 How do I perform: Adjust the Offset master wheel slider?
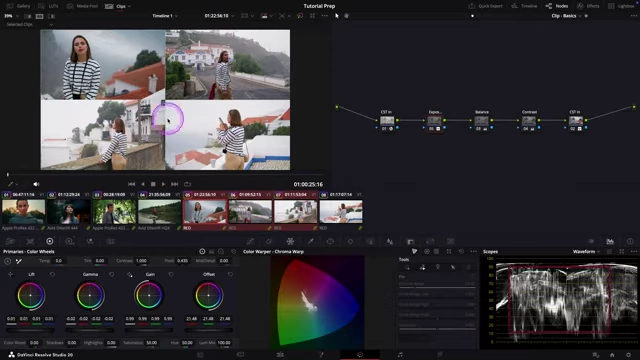209,330
